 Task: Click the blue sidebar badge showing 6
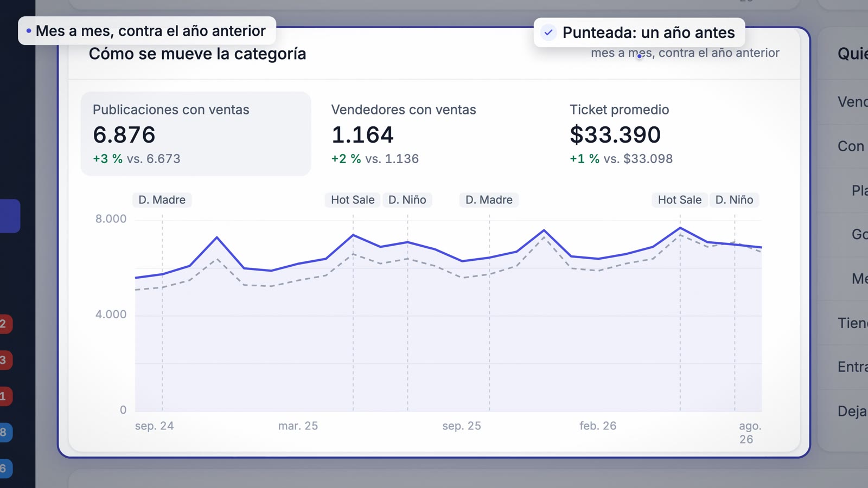(5, 468)
